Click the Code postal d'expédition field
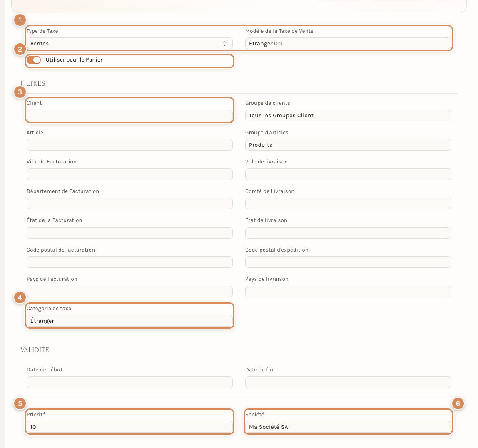 (348, 262)
